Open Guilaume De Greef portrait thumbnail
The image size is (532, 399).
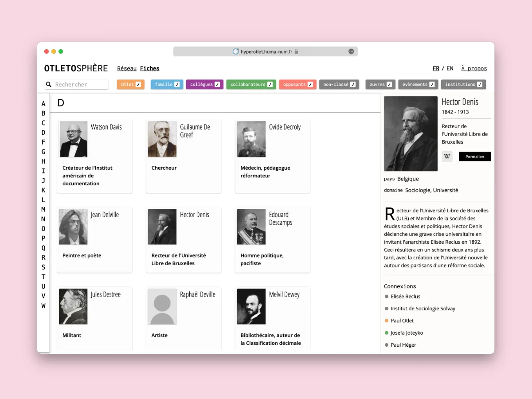(162, 139)
